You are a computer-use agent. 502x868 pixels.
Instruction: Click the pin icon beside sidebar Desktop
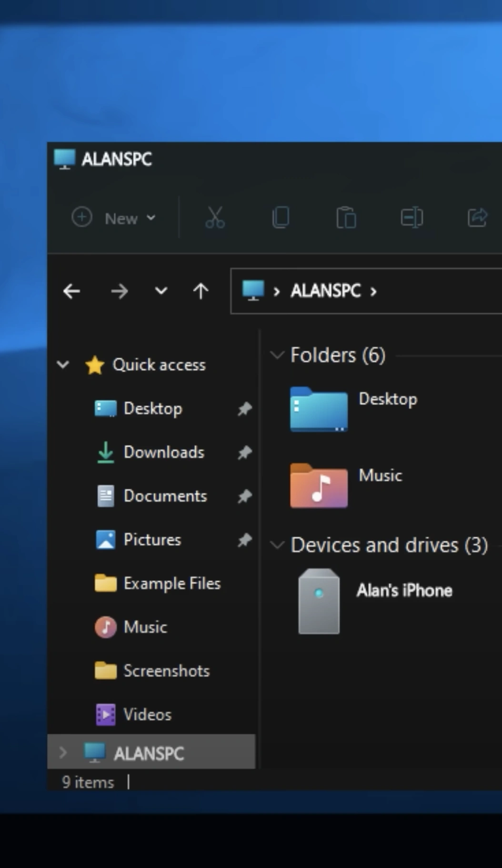(244, 409)
